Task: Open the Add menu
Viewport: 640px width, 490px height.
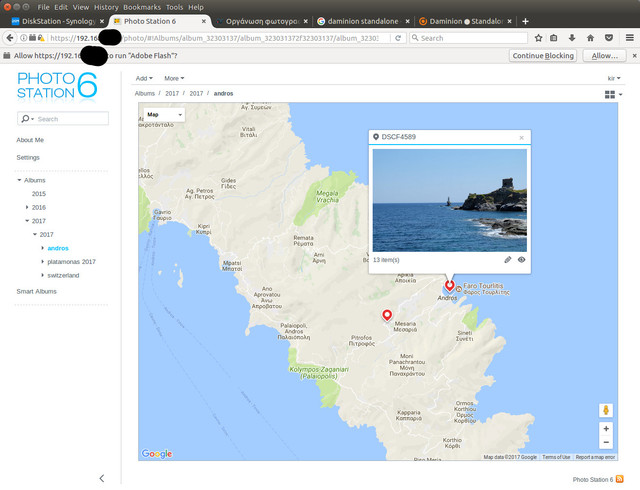Action: [x=144, y=78]
